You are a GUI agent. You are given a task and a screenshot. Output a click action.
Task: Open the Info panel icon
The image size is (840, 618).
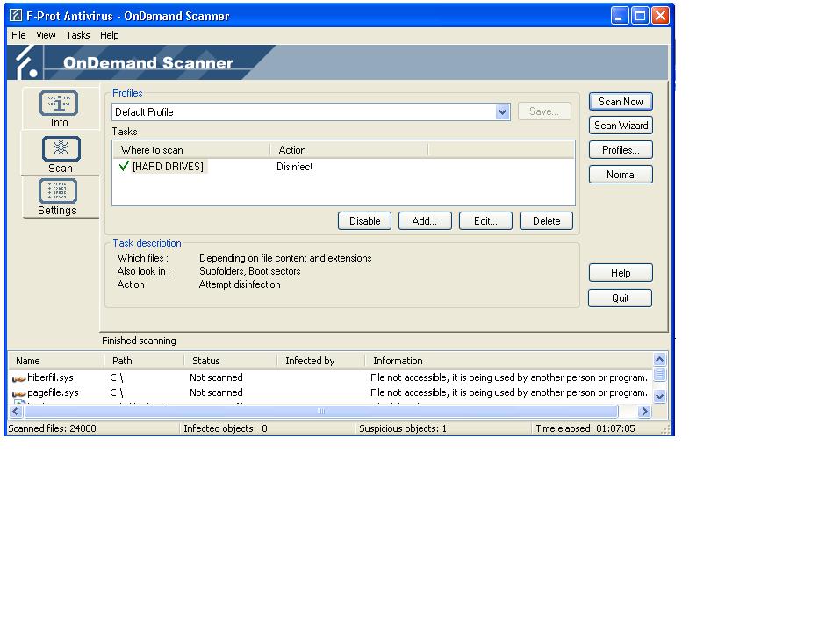pos(59,104)
